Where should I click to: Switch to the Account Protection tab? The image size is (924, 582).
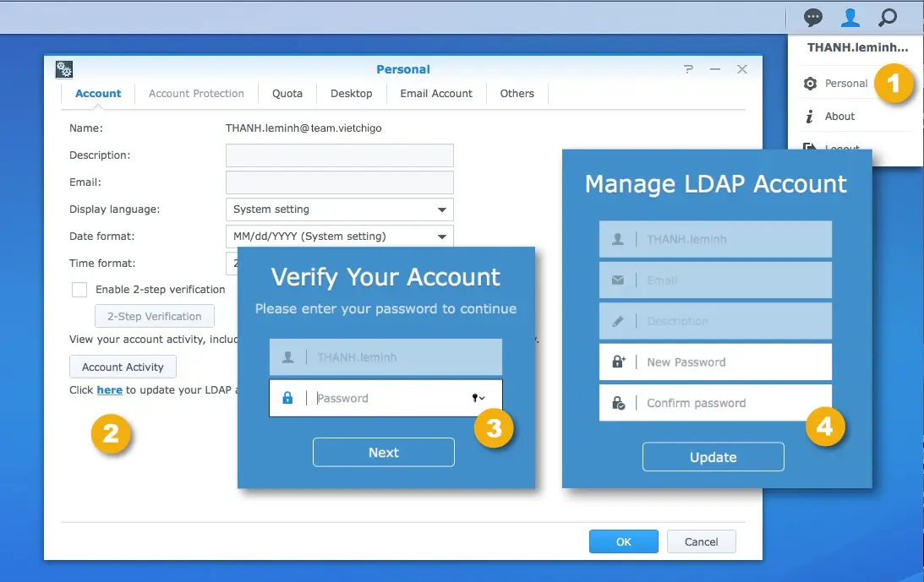point(196,94)
